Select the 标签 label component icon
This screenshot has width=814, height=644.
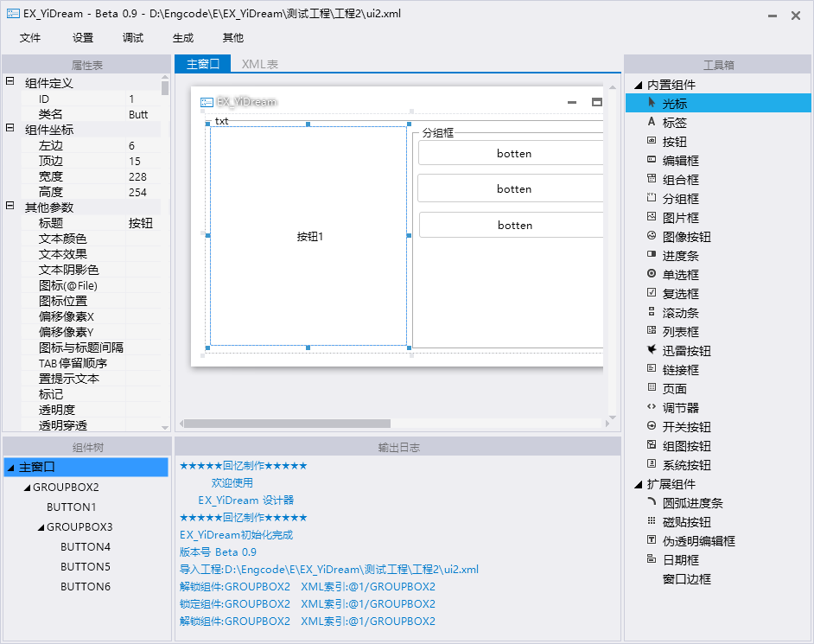pyautogui.click(x=652, y=123)
